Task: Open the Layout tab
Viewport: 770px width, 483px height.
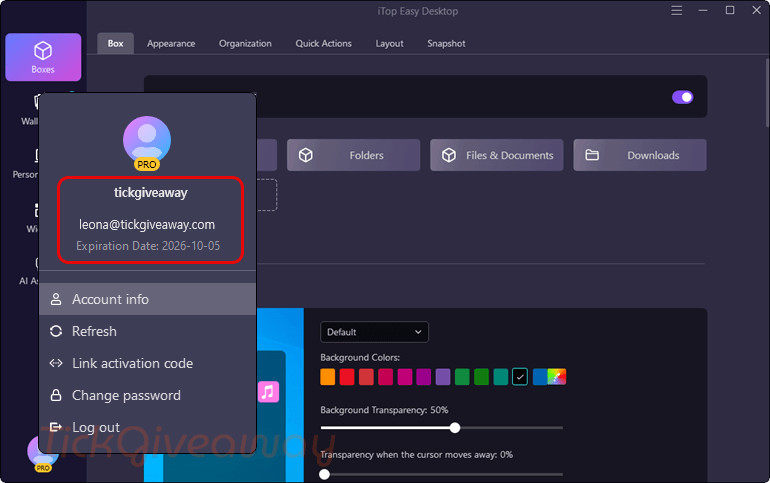Action: click(389, 43)
